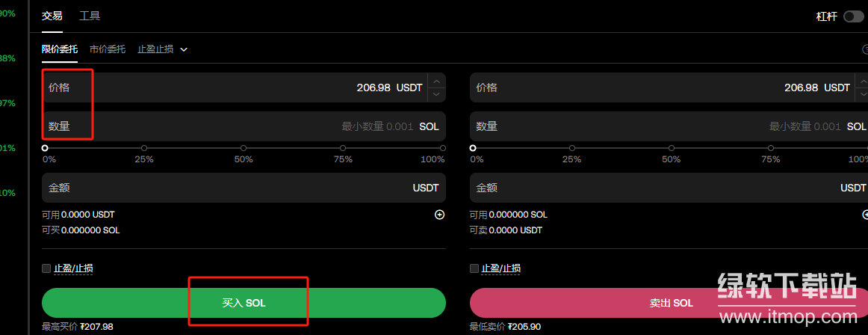Select the 限价委托 limit order tab
Screen dimensions: 868x335
[60, 49]
